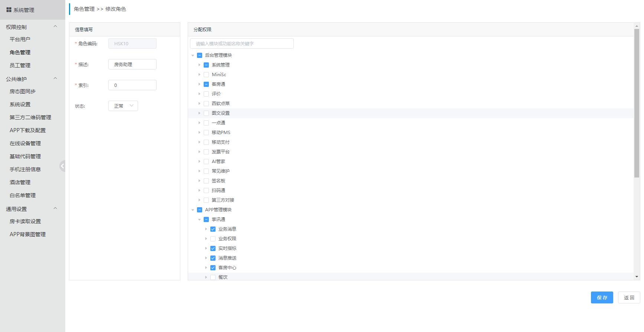The width and height of the screenshot is (644, 332).
Task: Uncheck the 客房中心 checkbox
Action: click(213, 268)
